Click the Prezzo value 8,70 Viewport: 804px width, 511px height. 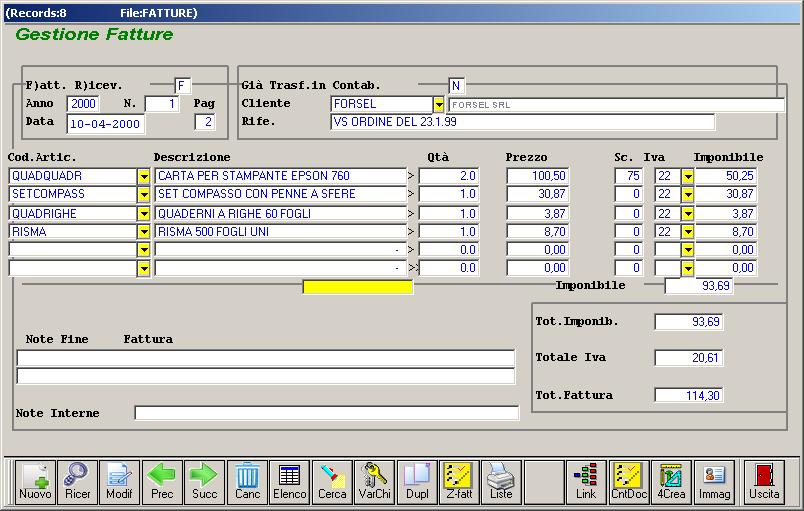(538, 232)
